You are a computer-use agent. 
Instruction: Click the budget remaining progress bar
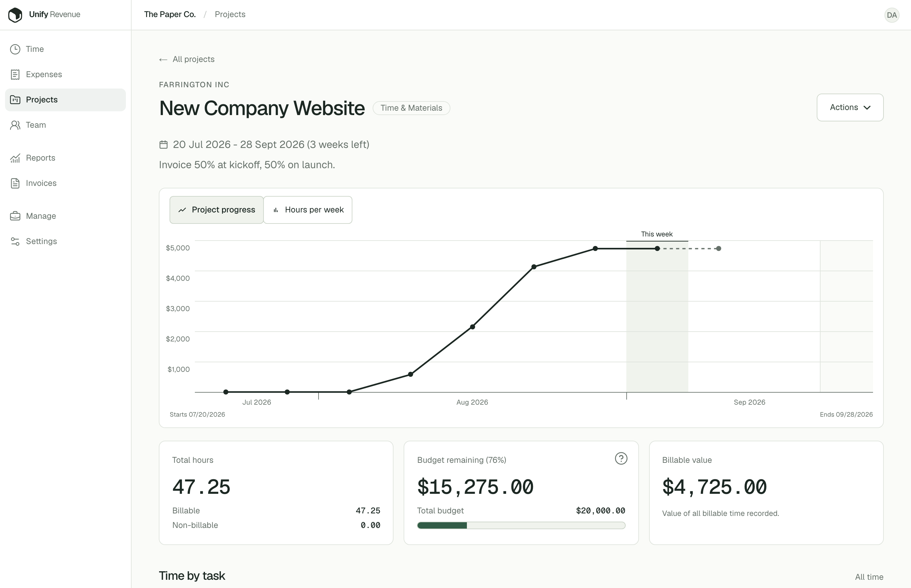point(521,525)
